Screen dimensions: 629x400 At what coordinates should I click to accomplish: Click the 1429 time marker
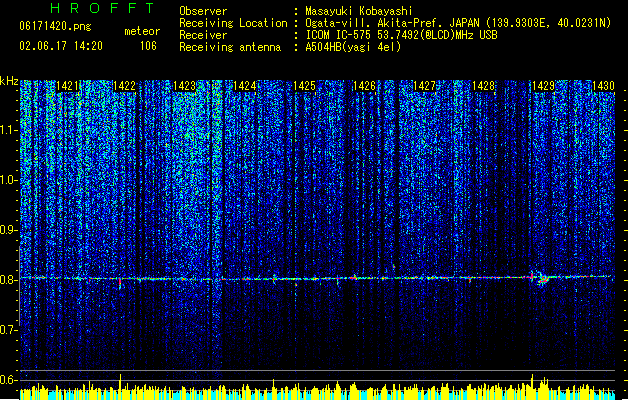tap(543, 86)
